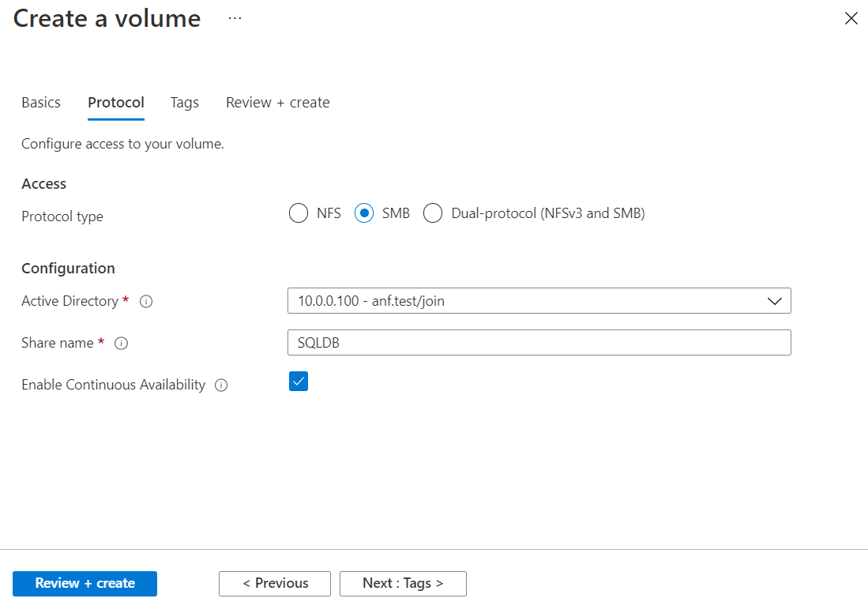Focus the Share name field containing SQLDB

[539, 343]
